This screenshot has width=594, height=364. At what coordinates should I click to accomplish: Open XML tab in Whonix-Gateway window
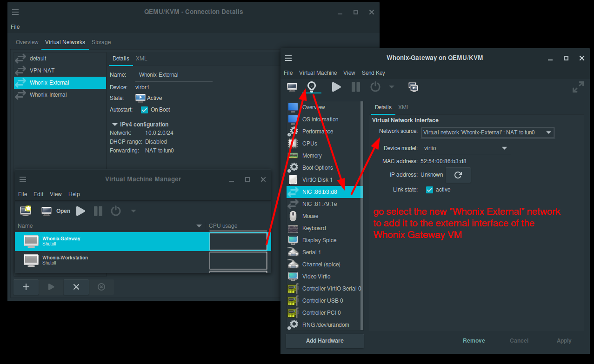point(404,107)
